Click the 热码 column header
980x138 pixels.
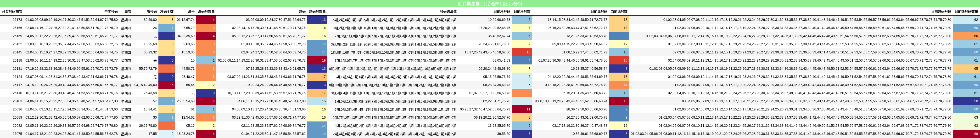(302, 12)
